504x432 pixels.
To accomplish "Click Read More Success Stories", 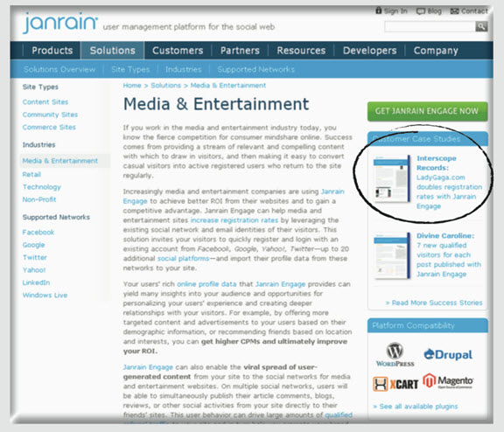I will pos(434,303).
